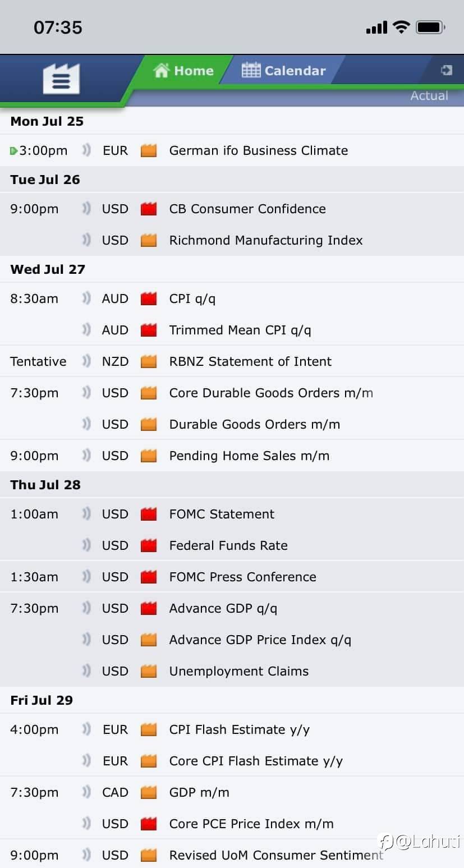Open the Pending Home Sales m/m event
This screenshot has width=464, height=868.
(x=249, y=456)
